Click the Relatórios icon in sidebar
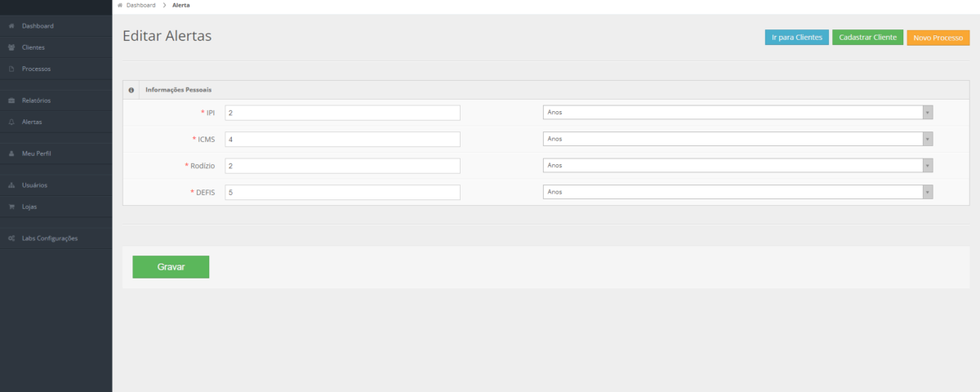The width and height of the screenshot is (980, 392). click(x=11, y=100)
